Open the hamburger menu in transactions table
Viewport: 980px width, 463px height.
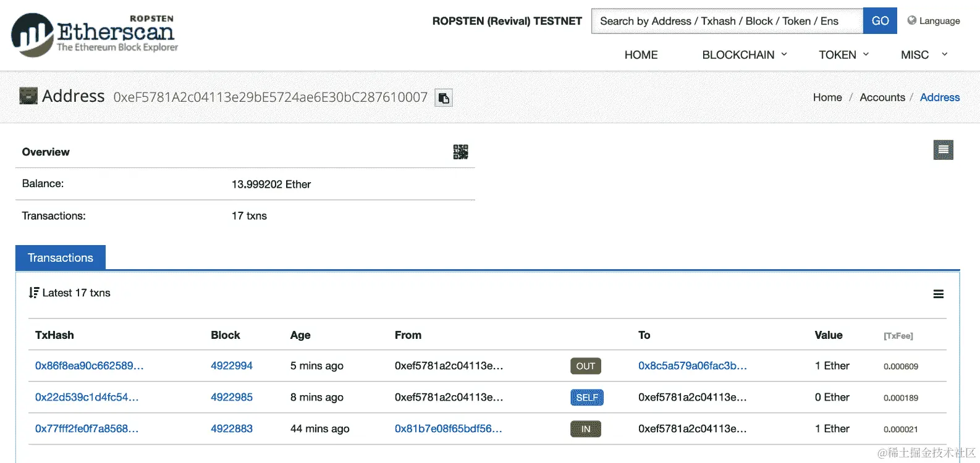[x=938, y=294]
